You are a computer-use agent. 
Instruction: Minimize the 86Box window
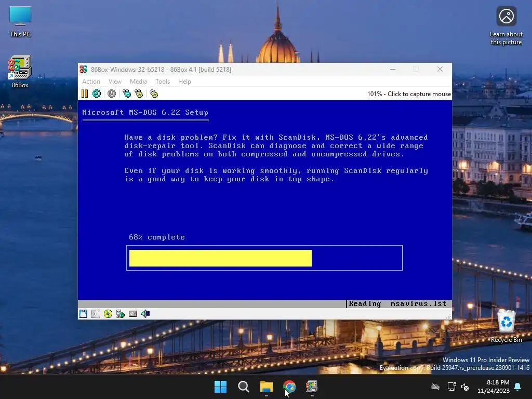393,69
